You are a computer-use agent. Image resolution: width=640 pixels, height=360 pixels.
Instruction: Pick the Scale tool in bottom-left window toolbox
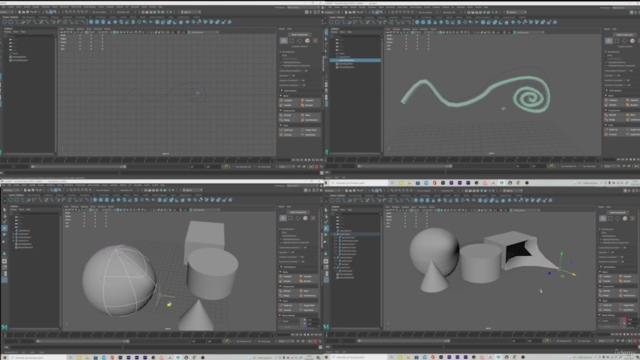[x=4, y=242]
